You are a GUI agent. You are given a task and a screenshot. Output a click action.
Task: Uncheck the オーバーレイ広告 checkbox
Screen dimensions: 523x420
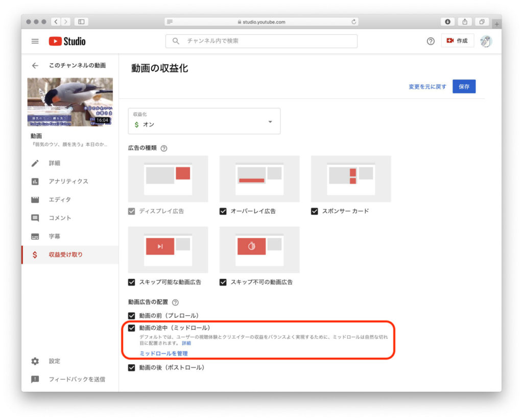223,211
